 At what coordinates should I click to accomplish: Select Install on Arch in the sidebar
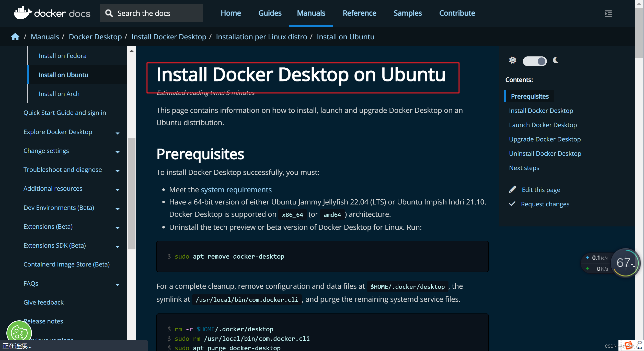coord(59,94)
